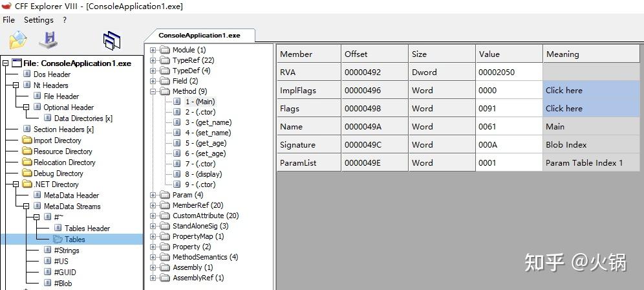This screenshot has height=290, width=644.
Task: Expand the CustomAttribute (20) node
Action: [153, 216]
